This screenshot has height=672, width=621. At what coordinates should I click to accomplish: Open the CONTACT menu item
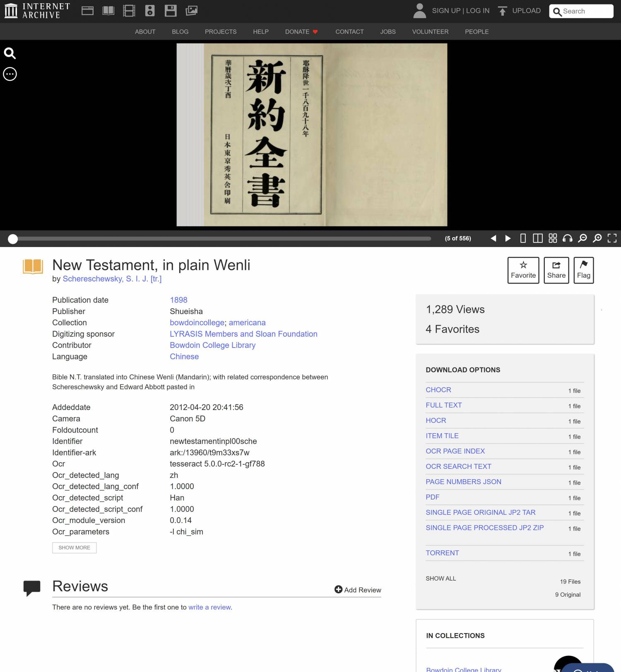[349, 31]
